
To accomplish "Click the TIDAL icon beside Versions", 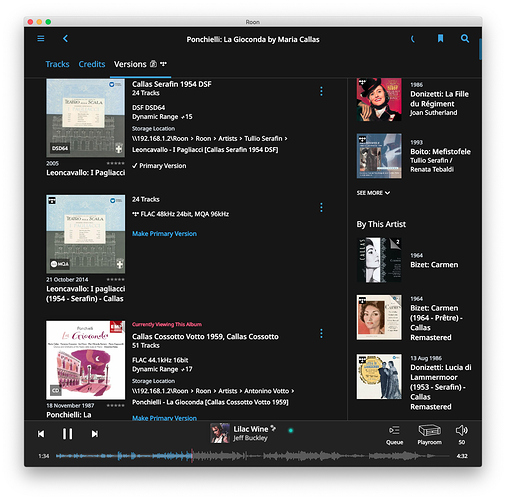I will 163,63.
